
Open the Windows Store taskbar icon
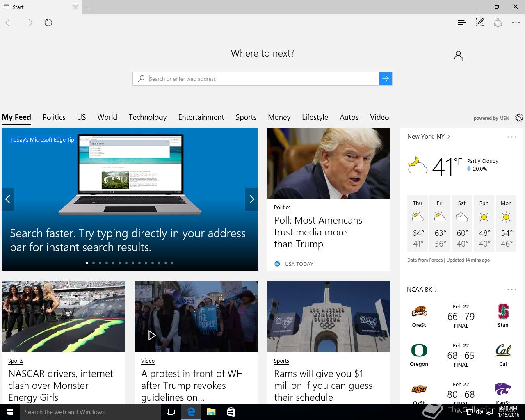point(231,412)
